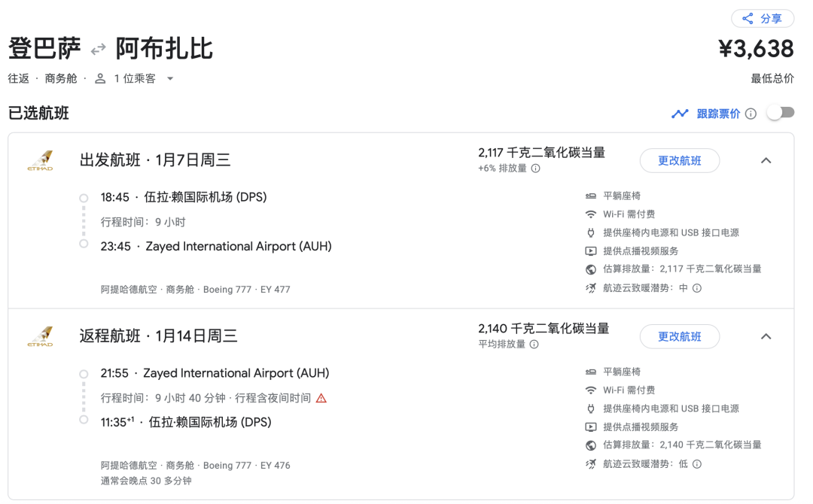Viewport: 813px width, 504px height.
Task: Click return flight Wi-Fi icon
Action: [591, 390]
